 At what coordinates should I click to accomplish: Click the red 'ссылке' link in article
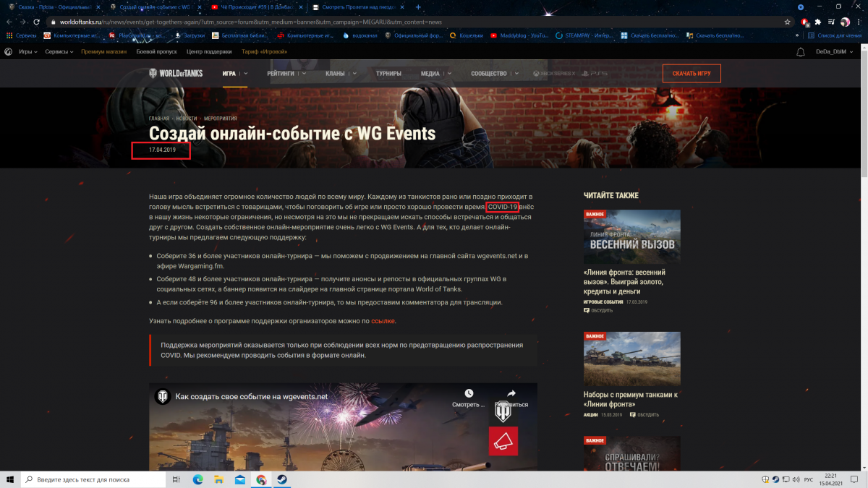[383, 321]
